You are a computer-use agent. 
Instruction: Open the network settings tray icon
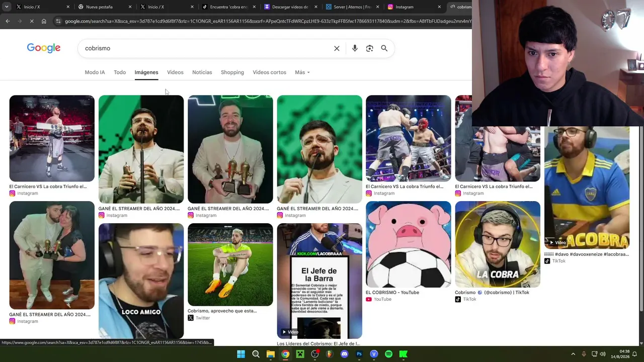[x=594, y=354]
